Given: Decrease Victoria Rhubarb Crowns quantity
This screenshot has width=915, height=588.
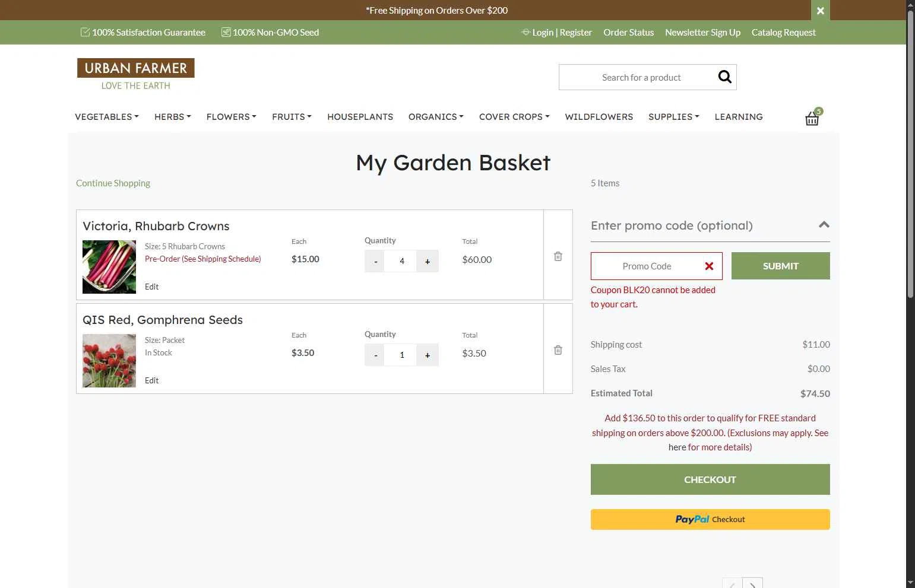Looking at the screenshot, I should (x=375, y=261).
